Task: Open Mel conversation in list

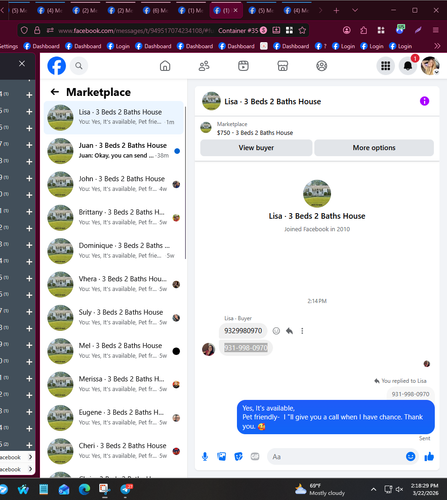Action: pyautogui.click(x=114, y=351)
